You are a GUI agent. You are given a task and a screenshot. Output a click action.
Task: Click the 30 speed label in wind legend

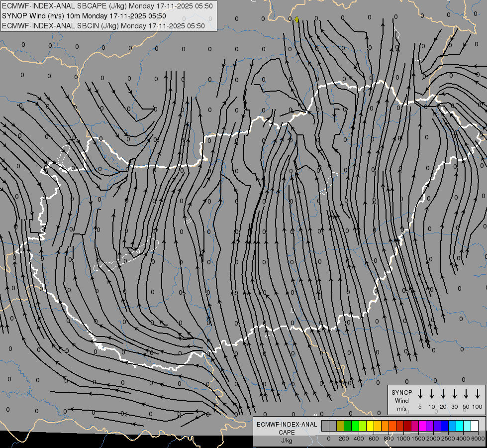[x=454, y=407]
